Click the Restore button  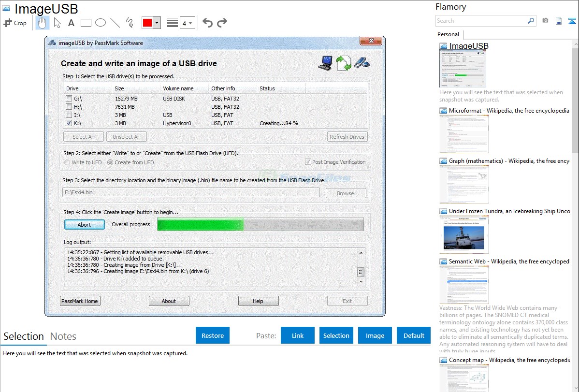[213, 335]
